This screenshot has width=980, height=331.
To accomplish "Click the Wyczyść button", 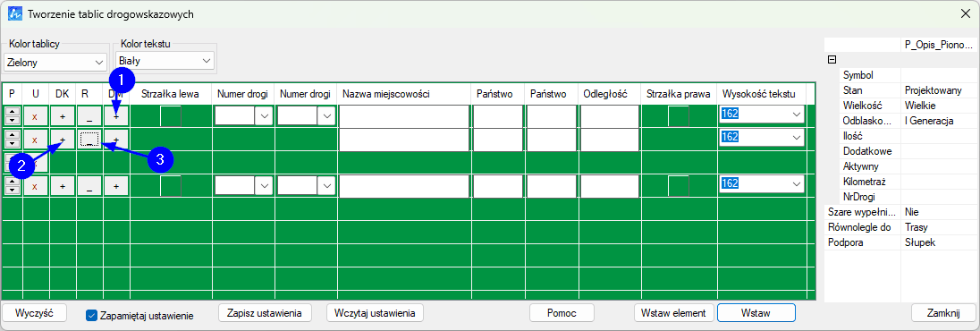I will click(x=34, y=312).
